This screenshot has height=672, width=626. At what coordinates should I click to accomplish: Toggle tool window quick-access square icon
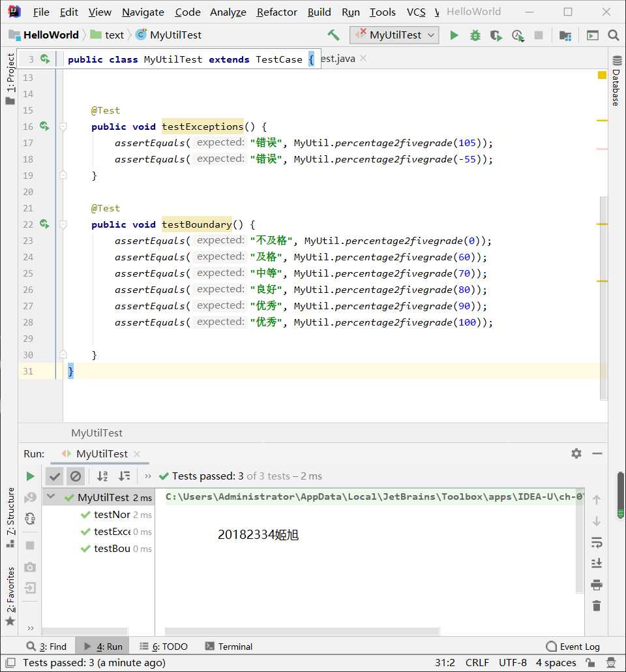[x=10, y=663]
